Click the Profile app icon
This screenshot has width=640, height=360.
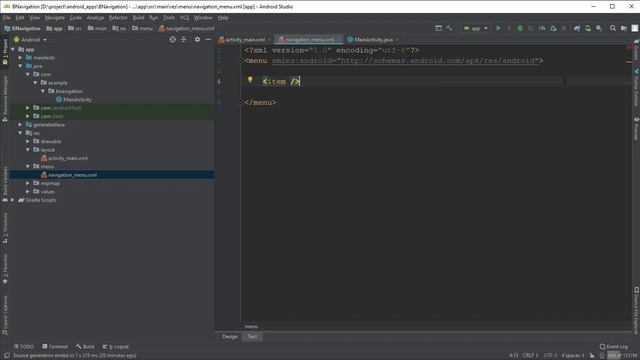point(542,28)
